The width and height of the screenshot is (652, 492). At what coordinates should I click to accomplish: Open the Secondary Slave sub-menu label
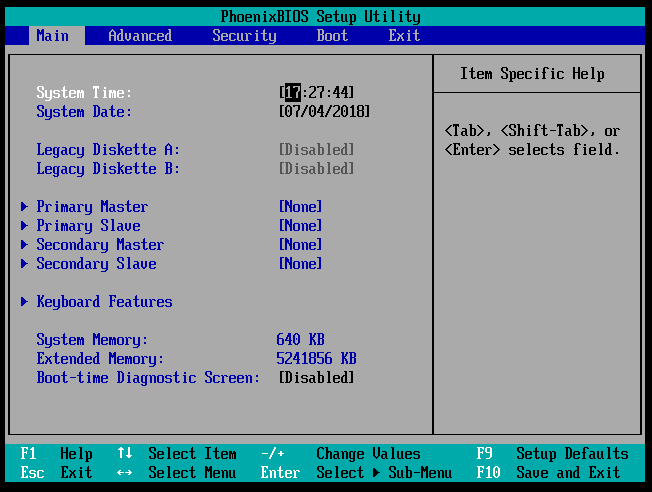(96, 264)
